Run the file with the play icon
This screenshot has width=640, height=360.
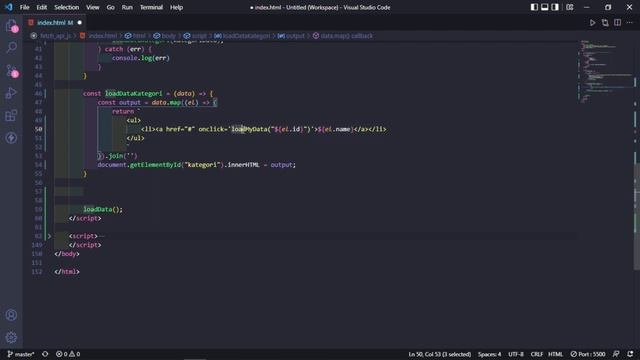coord(592,23)
